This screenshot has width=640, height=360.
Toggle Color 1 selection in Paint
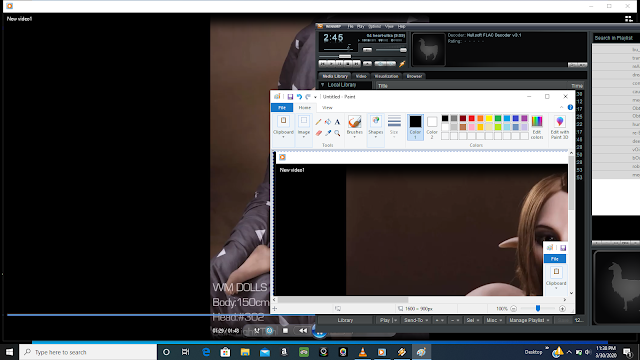coord(415,127)
